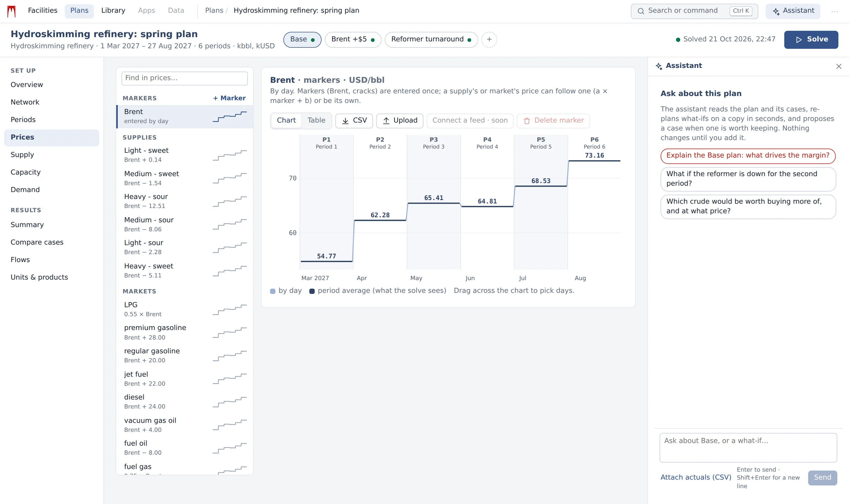The width and height of the screenshot is (849, 504).
Task: Upload a price file
Action: pyautogui.click(x=400, y=121)
